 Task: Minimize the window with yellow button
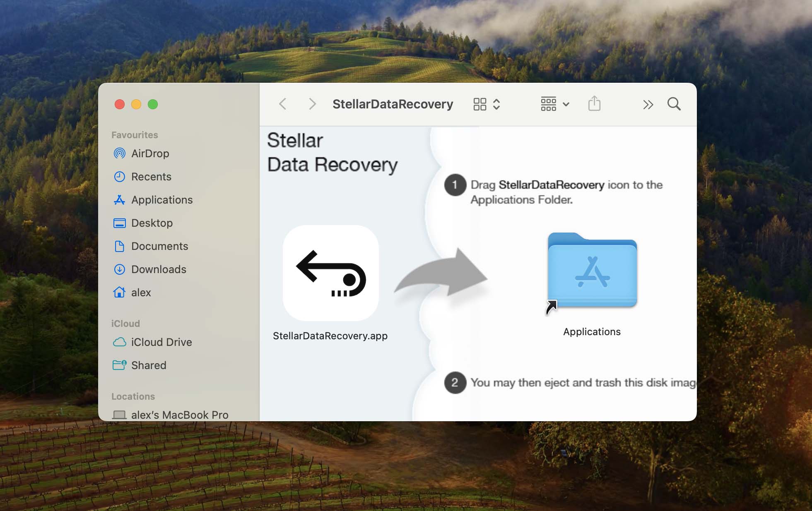coord(136,104)
